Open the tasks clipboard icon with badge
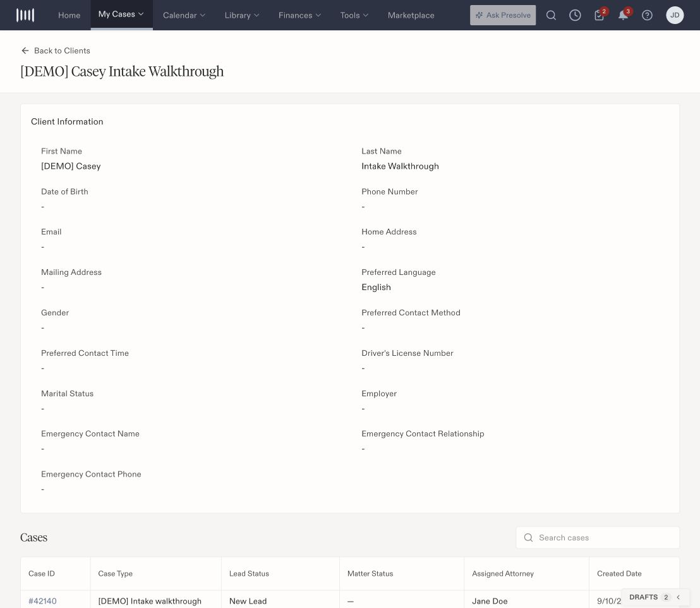This screenshot has width=700, height=608. 600,15
